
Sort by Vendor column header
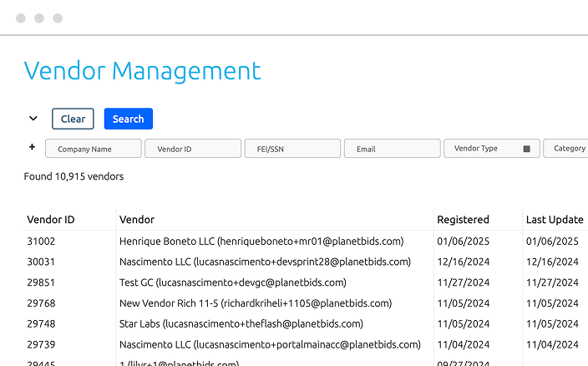coord(137,220)
